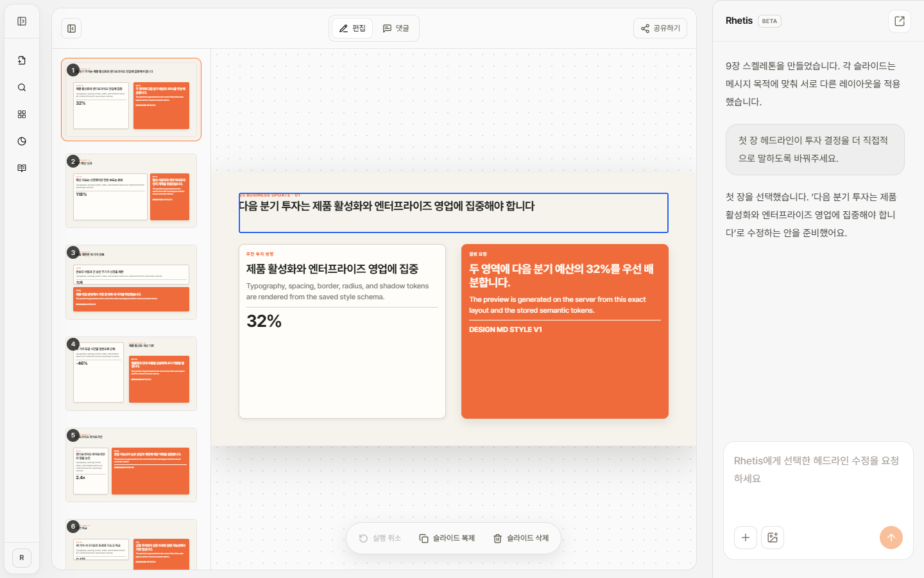Click the 추천 투자 방향 label on white card
924x578 pixels.
pos(260,254)
